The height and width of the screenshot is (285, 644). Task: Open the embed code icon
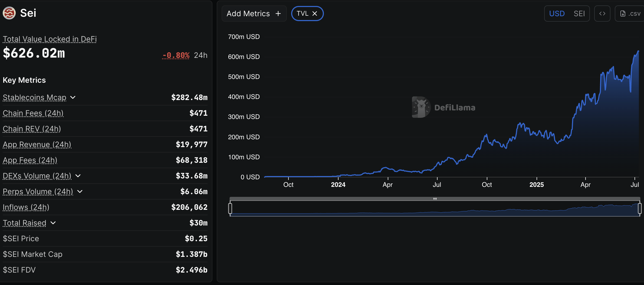[x=602, y=13]
